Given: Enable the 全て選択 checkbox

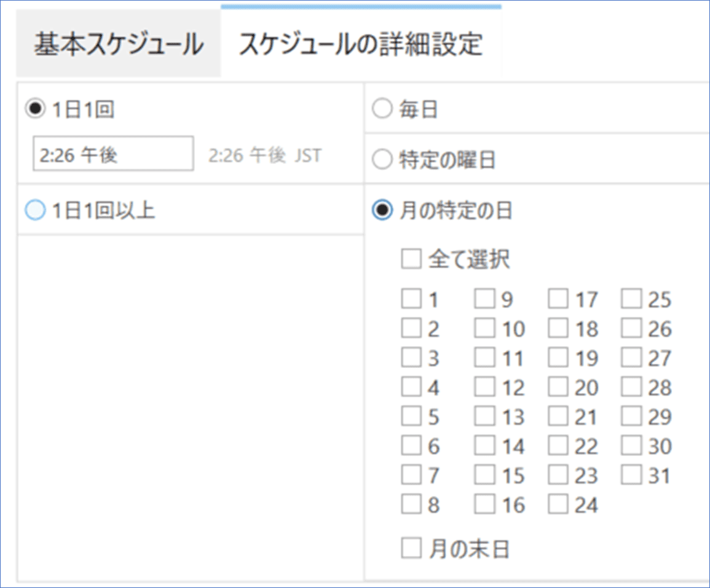Looking at the screenshot, I should (x=411, y=259).
